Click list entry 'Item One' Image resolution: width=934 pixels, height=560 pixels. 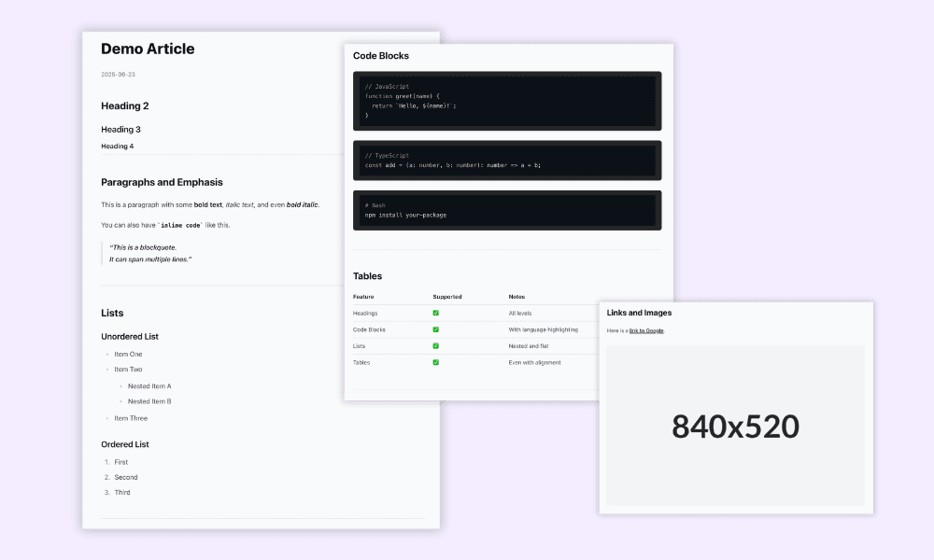pyautogui.click(x=128, y=354)
